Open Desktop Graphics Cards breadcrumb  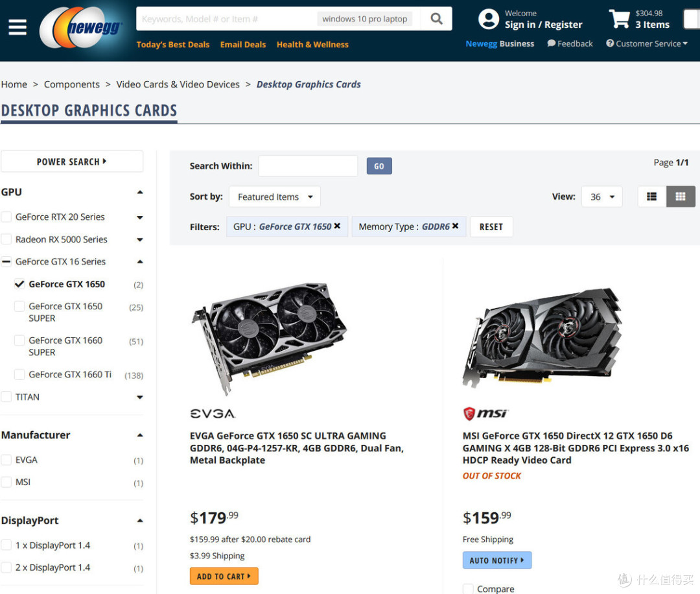[x=309, y=84]
